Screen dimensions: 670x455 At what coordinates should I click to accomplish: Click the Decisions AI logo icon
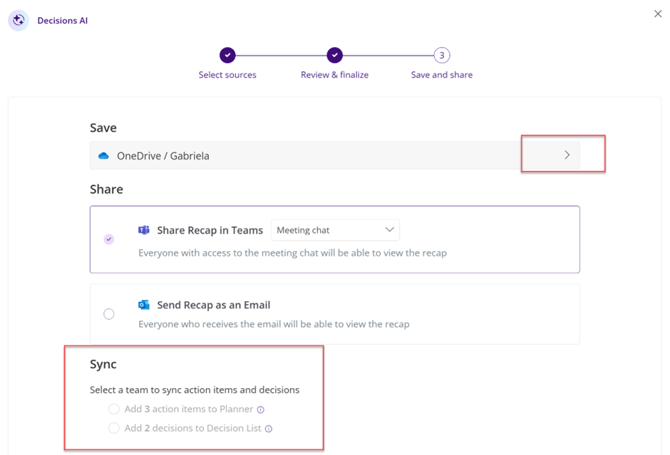point(18,20)
